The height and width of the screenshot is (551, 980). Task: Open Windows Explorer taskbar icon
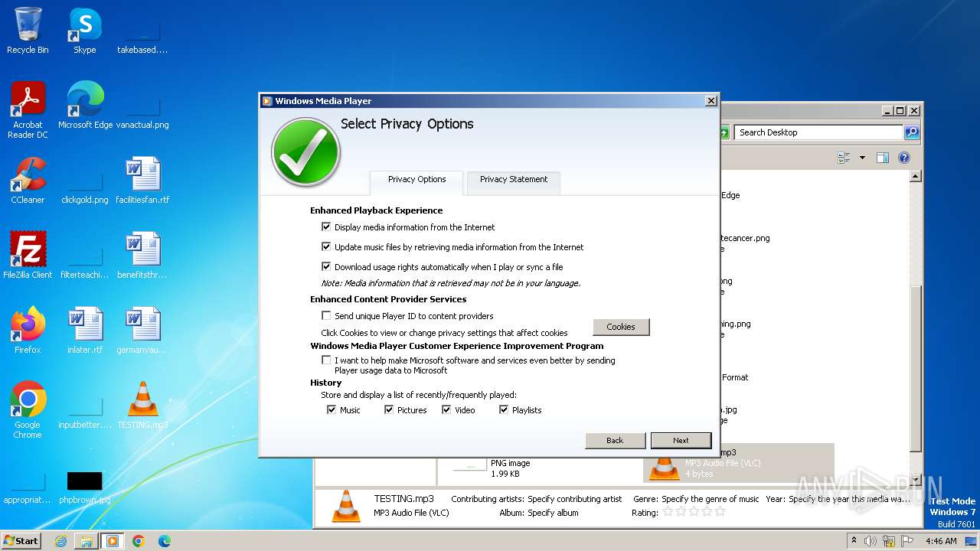coord(87,541)
